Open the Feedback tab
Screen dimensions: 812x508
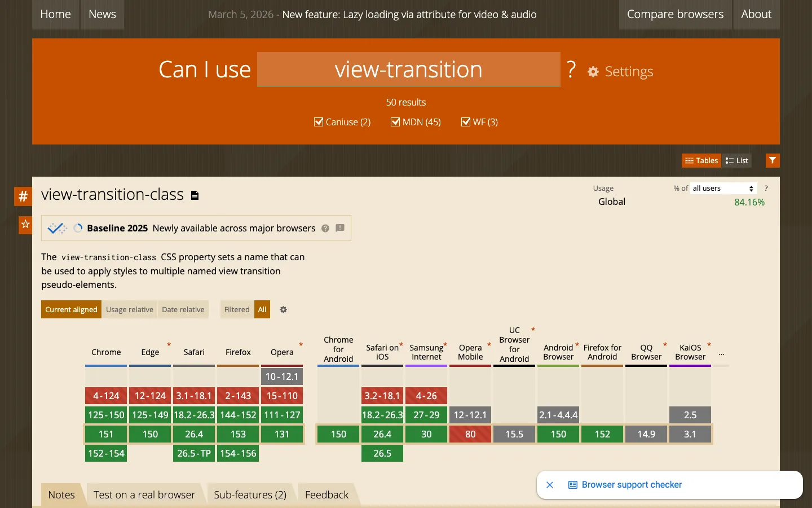[327, 495]
